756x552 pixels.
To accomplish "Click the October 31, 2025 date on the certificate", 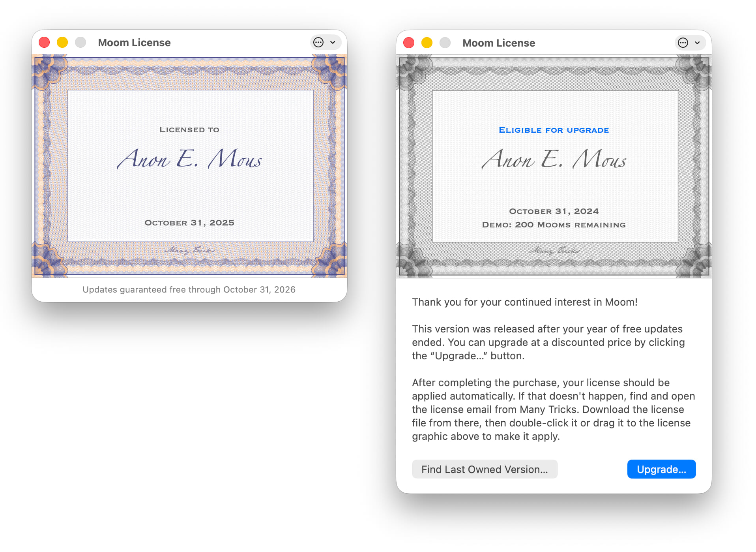I will click(x=190, y=222).
